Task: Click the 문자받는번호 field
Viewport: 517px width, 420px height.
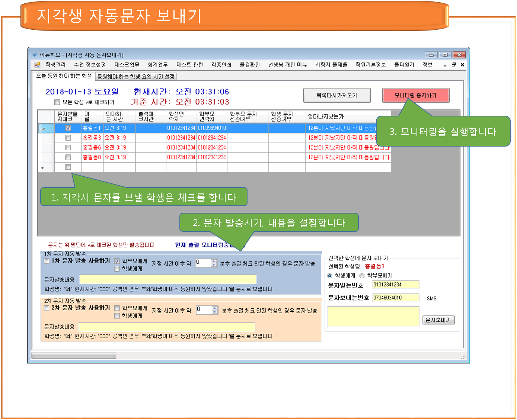Action: [396, 285]
